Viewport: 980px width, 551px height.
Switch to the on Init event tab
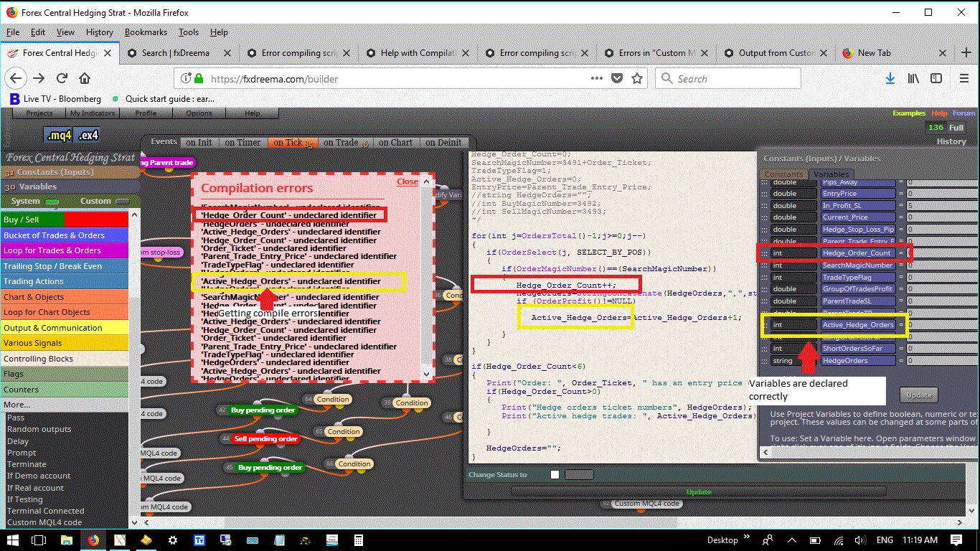click(199, 142)
